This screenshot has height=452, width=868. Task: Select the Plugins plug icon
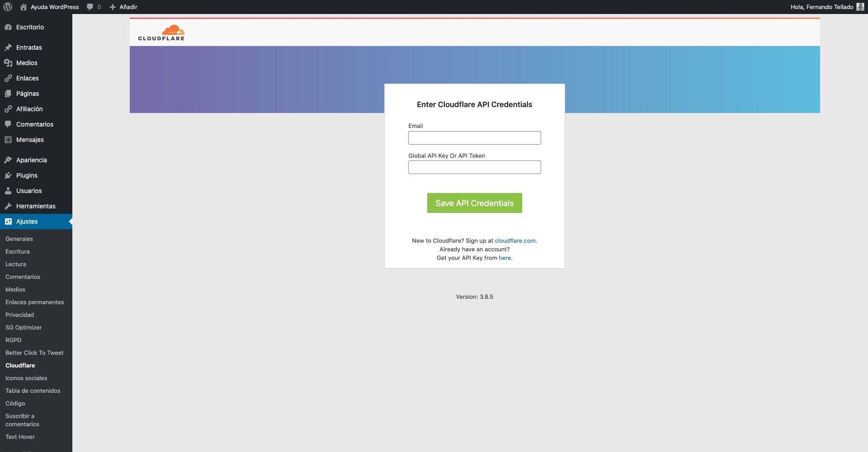click(x=8, y=175)
